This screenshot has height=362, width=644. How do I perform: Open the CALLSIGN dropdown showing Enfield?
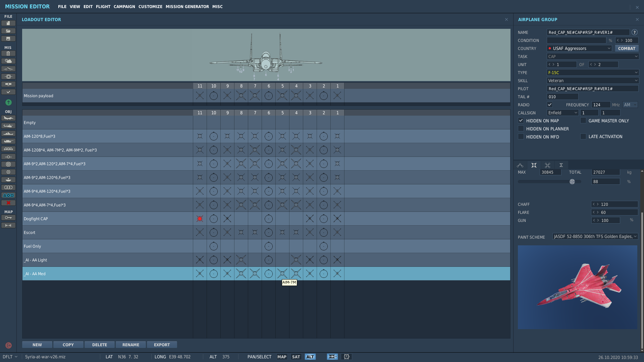(x=562, y=113)
